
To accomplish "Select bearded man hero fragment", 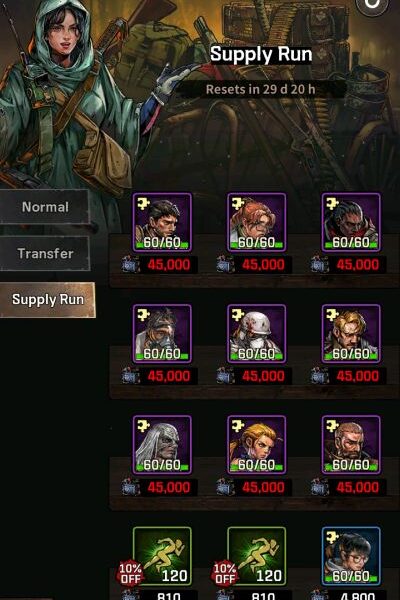I will coord(351,445).
